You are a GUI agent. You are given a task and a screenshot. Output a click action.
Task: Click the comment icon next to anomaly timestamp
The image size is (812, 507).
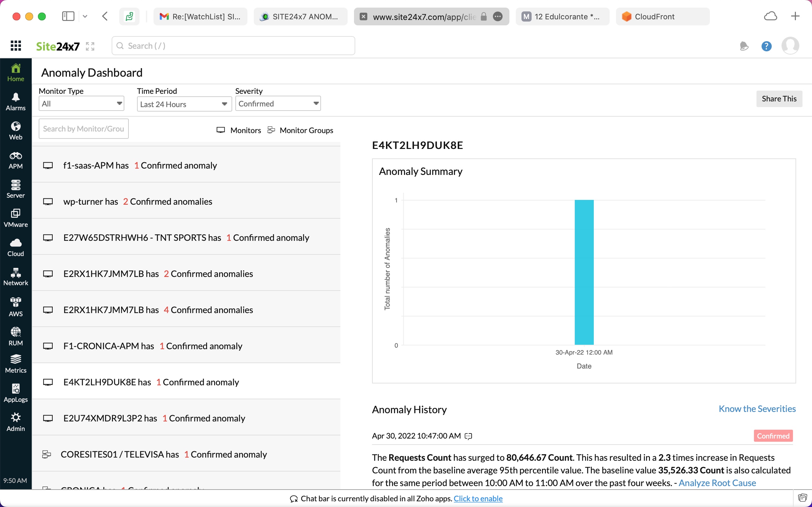click(468, 436)
